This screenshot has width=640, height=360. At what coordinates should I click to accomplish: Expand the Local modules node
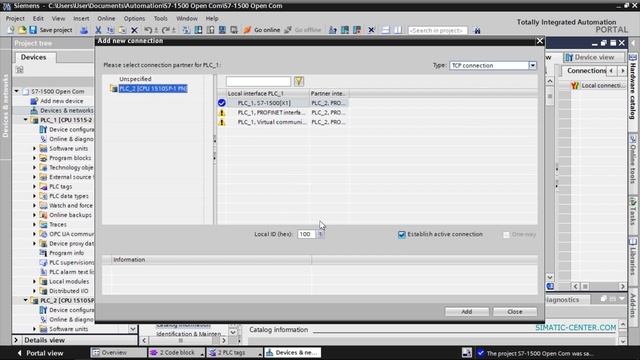(x=34, y=281)
